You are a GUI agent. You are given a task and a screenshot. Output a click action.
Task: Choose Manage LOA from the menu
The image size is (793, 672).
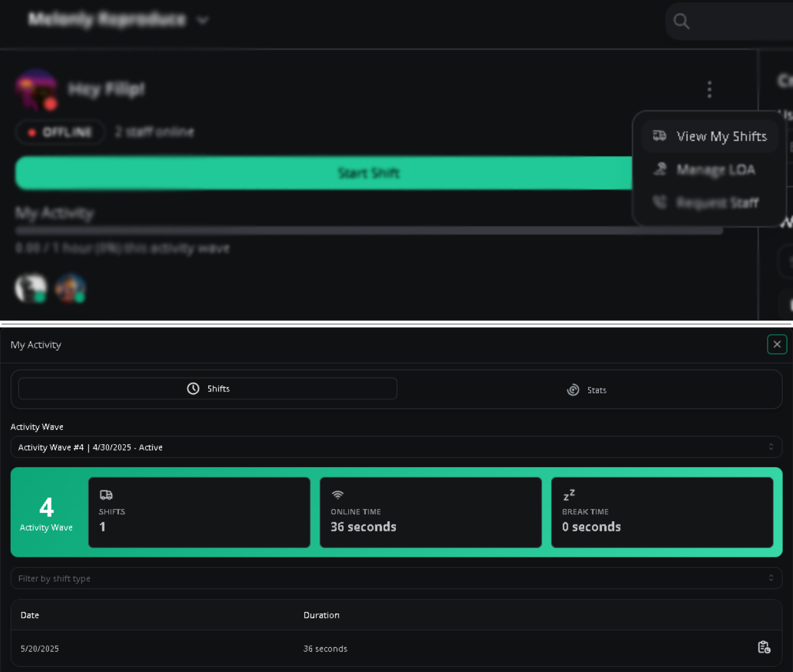pyautogui.click(x=710, y=169)
